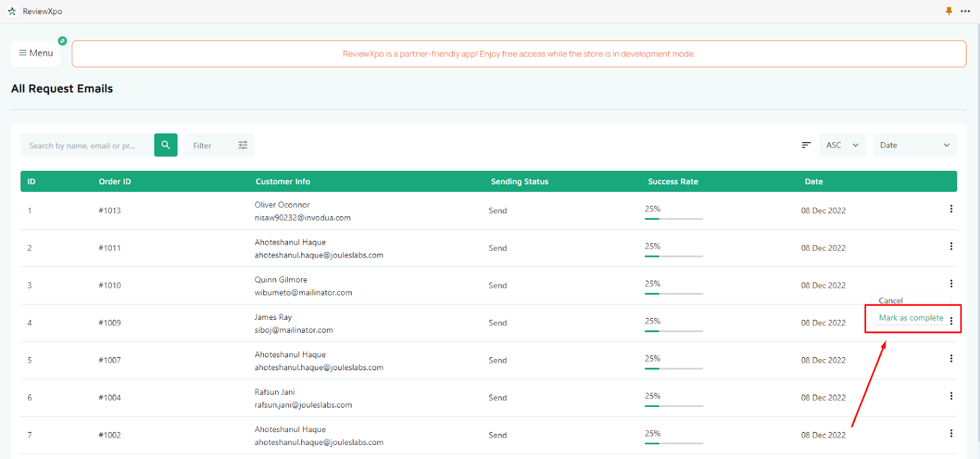Expand the ASC sort order dropdown

tap(842, 145)
